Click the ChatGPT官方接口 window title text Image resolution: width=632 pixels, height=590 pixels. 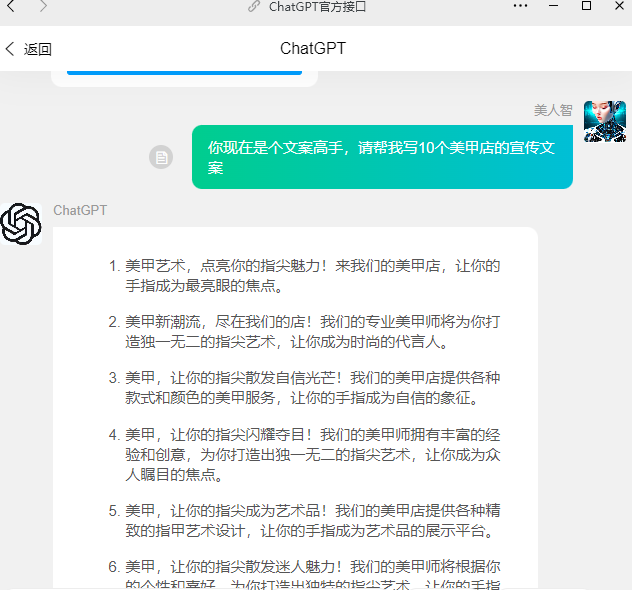pyautogui.click(x=317, y=6)
